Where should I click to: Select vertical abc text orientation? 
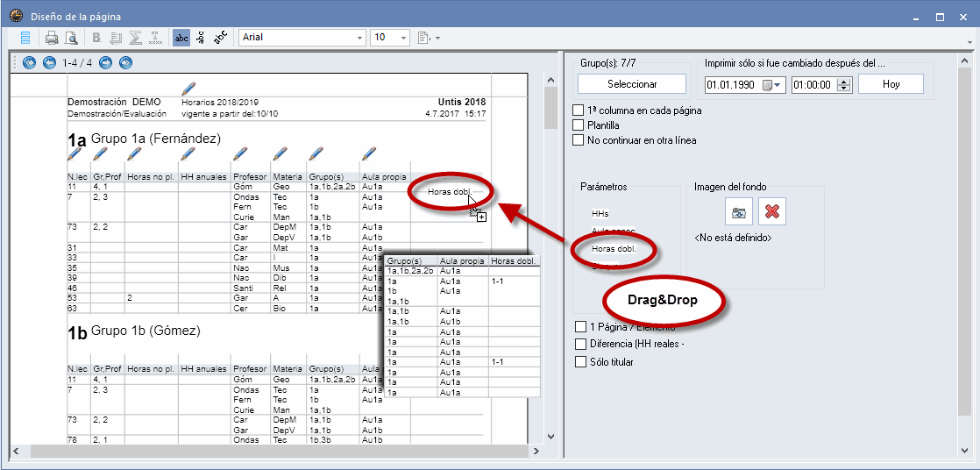(x=201, y=38)
